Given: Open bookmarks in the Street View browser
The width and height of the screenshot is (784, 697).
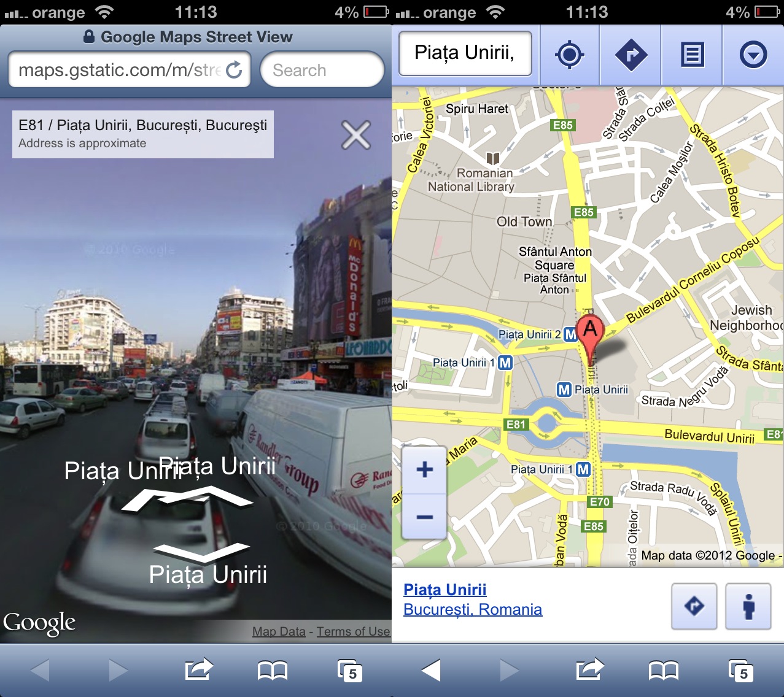Looking at the screenshot, I should tap(272, 671).
